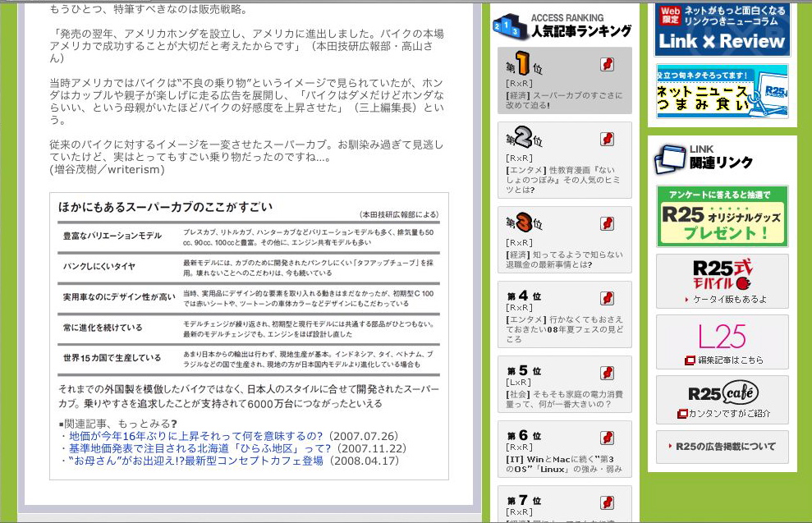
Task: Click the Access Ranking podium icon
Action: 510,26
